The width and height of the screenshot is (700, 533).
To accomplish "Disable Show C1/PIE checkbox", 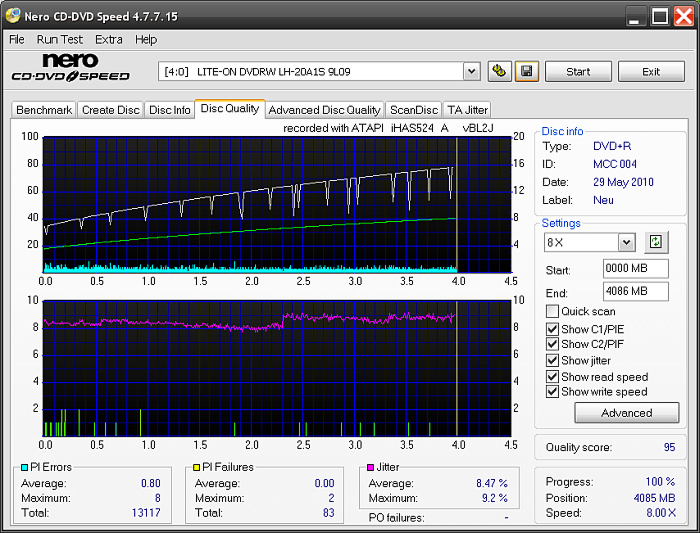I will point(553,328).
